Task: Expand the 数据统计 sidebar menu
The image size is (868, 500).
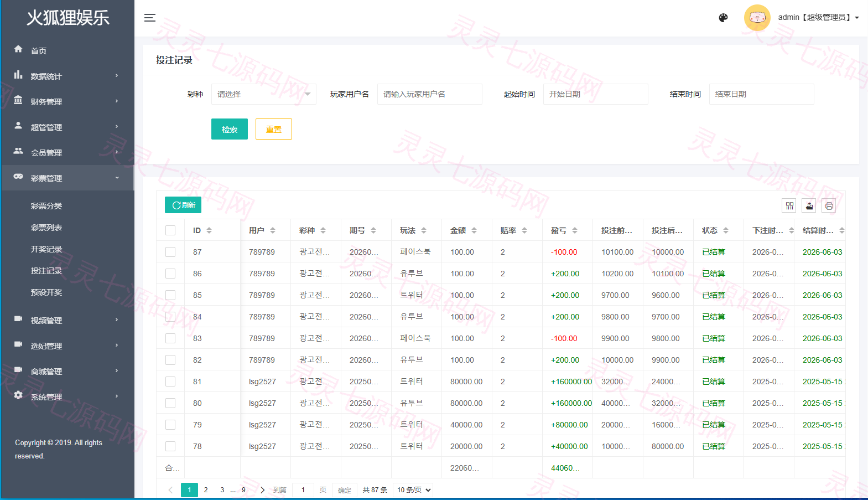Action: 67,76
